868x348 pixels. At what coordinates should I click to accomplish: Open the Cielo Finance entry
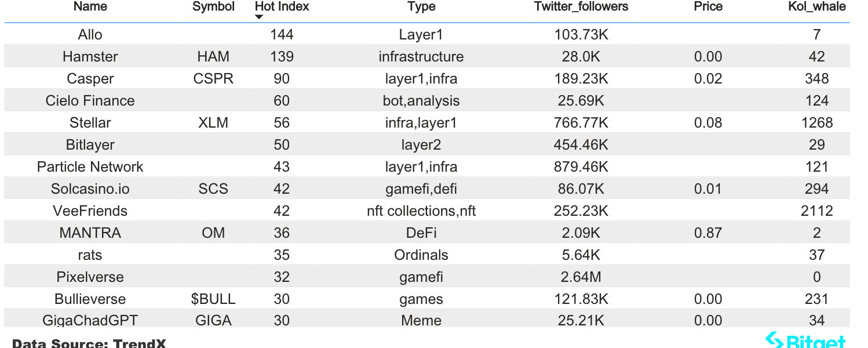pyautogui.click(x=90, y=101)
